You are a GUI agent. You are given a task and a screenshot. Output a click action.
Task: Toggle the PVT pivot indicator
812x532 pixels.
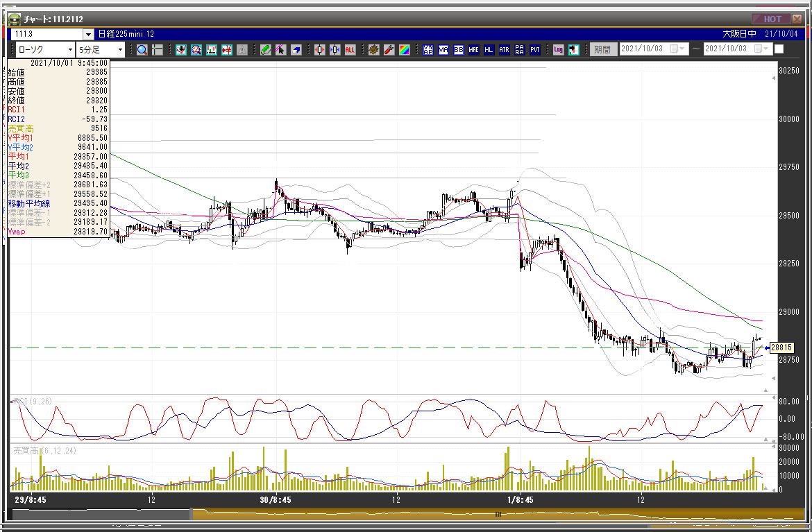[x=535, y=50]
